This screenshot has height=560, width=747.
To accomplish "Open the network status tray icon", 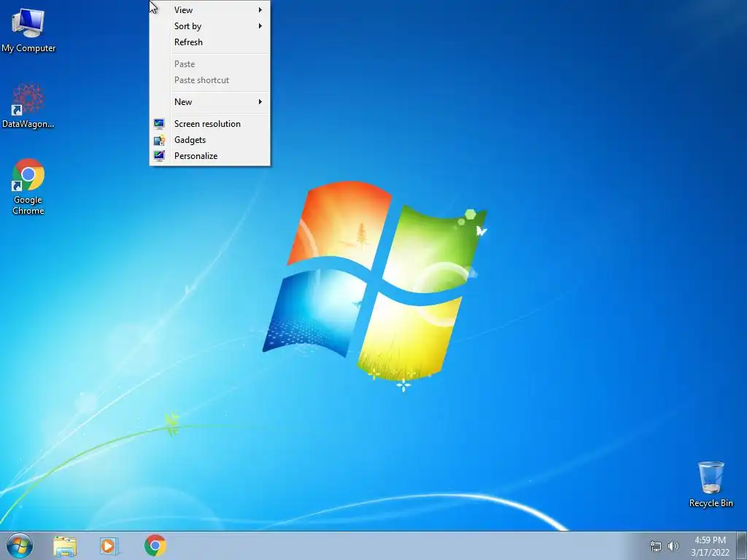I will point(656,546).
